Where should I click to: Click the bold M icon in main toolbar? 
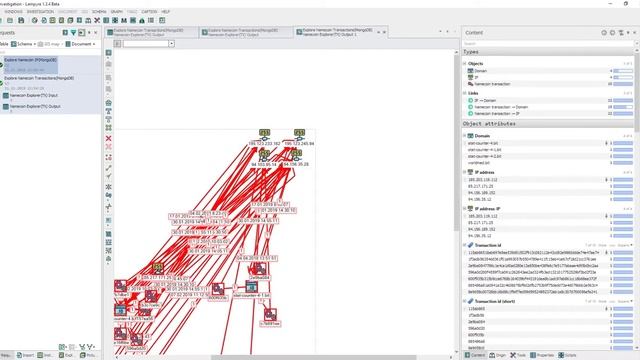point(124,20)
